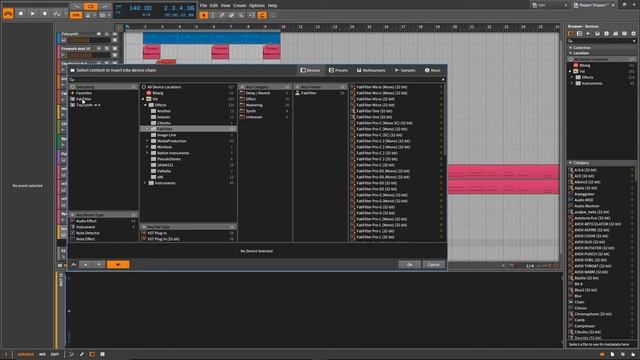This screenshot has height=360, width=640.
Task: Expand Effects folder in right browser panel
Action: (573, 77)
